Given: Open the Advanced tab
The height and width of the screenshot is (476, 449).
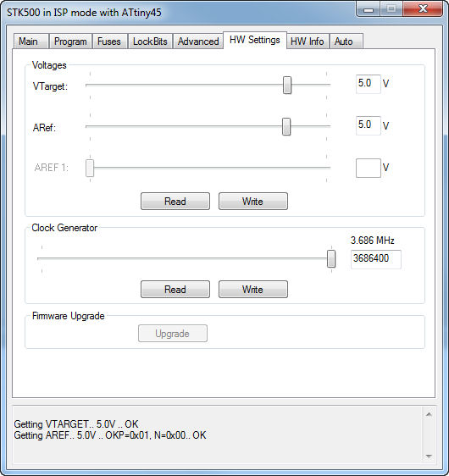Looking at the screenshot, I should pyautogui.click(x=198, y=42).
